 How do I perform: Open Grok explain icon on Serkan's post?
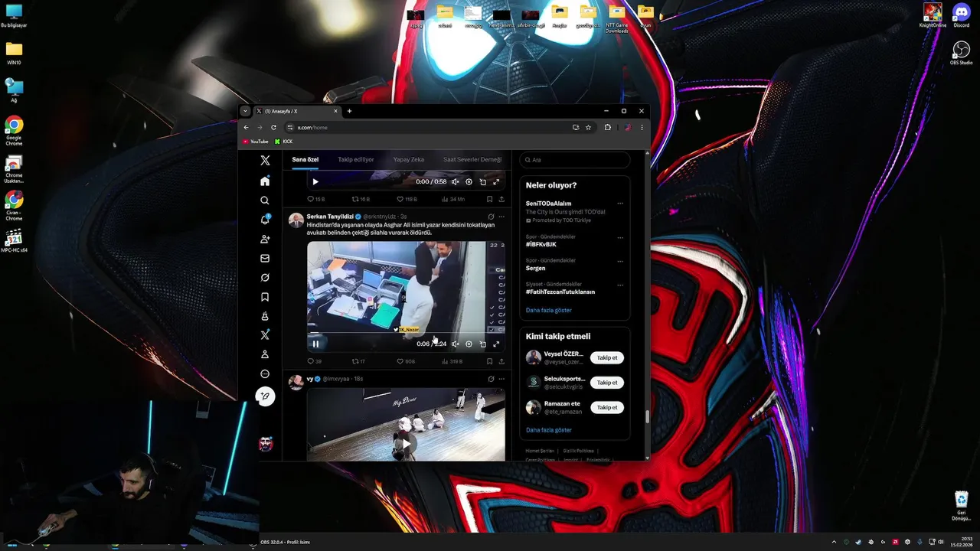coord(491,217)
